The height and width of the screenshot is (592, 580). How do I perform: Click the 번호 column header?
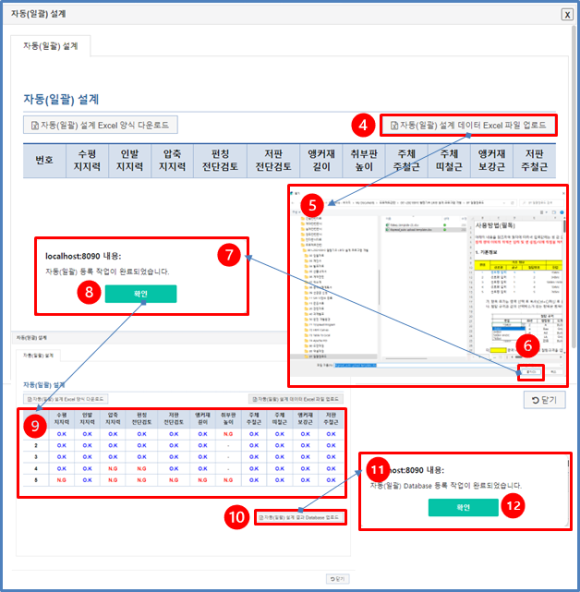(45, 160)
